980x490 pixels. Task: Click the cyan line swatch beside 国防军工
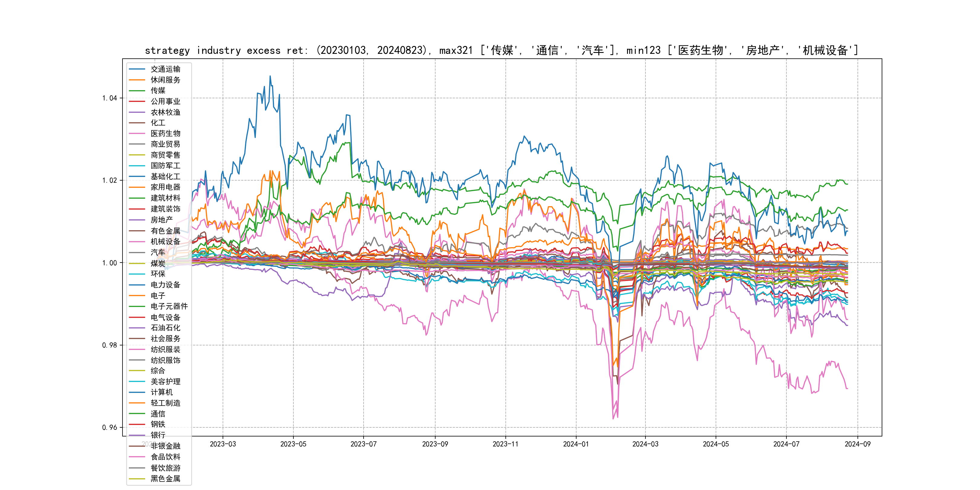(x=137, y=166)
